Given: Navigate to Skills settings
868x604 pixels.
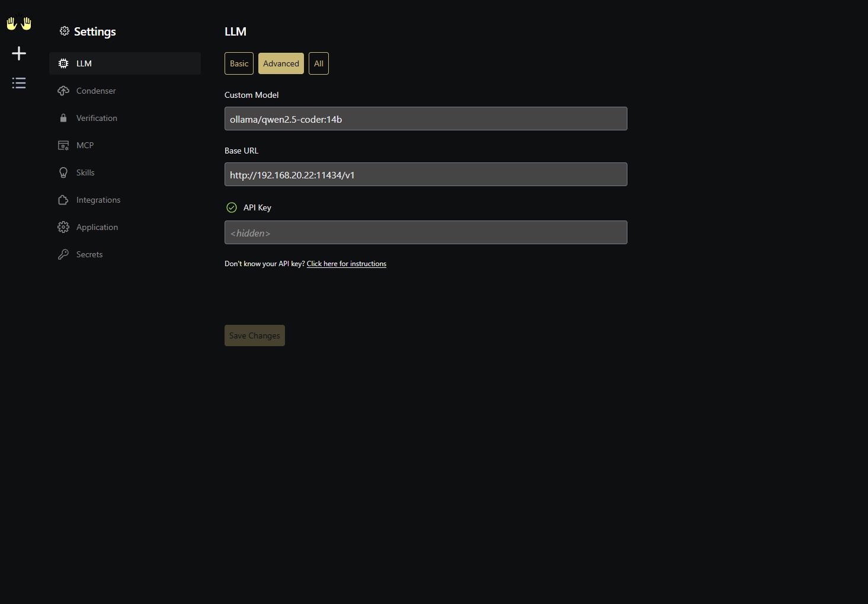Looking at the screenshot, I should (125, 172).
